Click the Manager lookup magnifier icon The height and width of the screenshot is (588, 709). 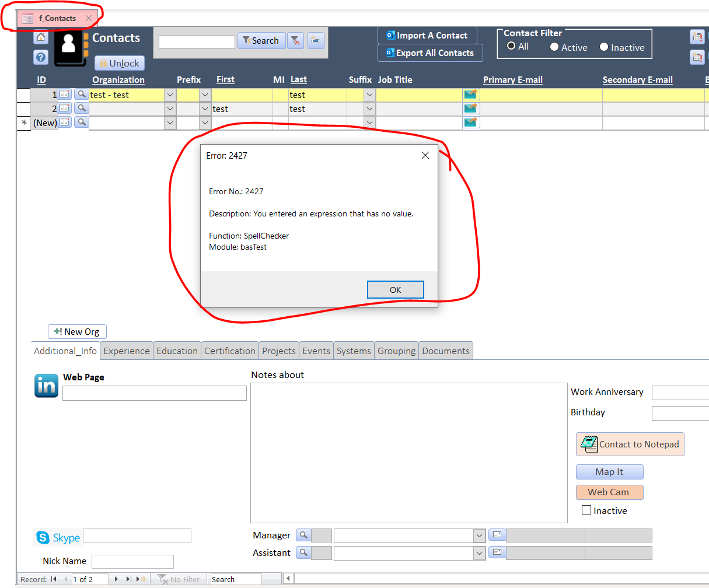(x=303, y=535)
